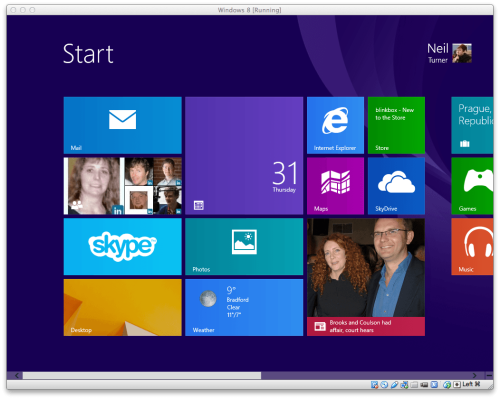The image size is (500, 399).
Task: Click the minus zoom button beside scrollbar
Action: click(x=489, y=376)
